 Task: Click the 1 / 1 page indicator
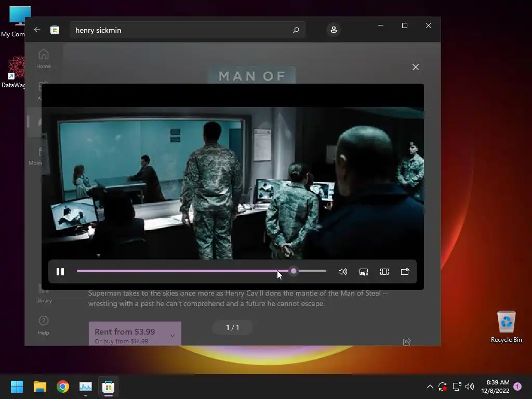coord(233,327)
